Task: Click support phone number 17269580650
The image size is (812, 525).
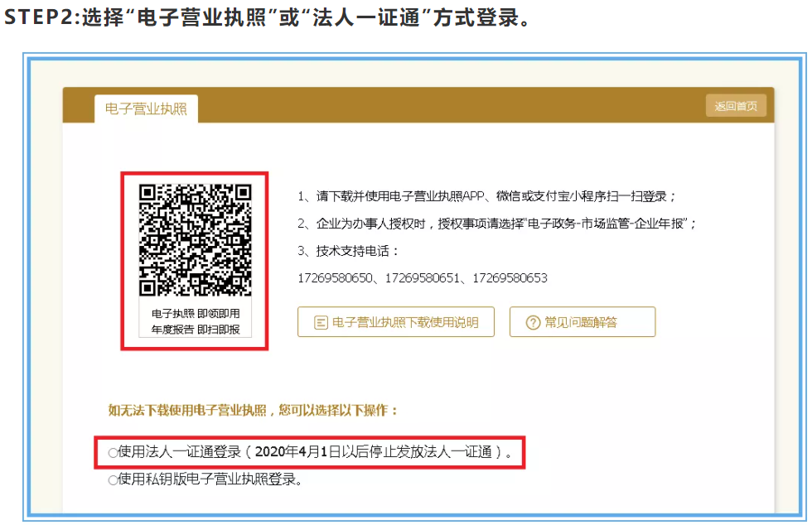Action: [335, 278]
